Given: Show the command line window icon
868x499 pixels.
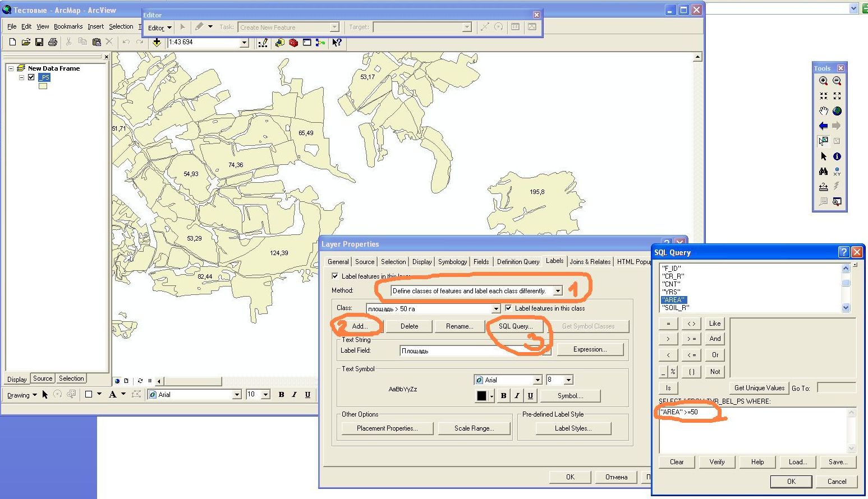Looking at the screenshot, I should click(307, 42).
